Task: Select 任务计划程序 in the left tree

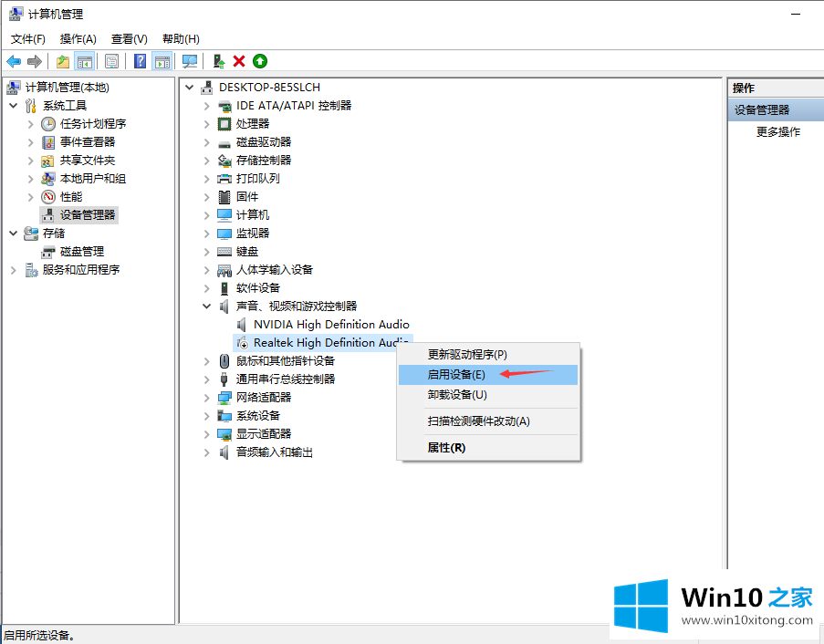Action: click(x=93, y=124)
